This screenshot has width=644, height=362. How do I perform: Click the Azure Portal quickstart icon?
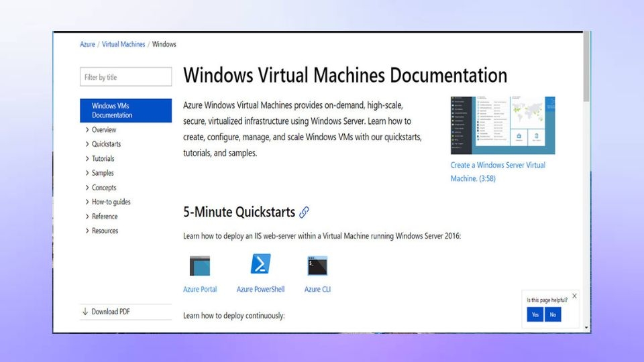pyautogui.click(x=200, y=266)
